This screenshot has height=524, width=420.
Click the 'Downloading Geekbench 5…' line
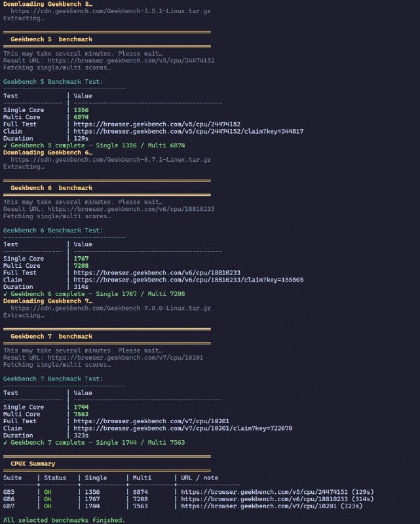[48, 4]
